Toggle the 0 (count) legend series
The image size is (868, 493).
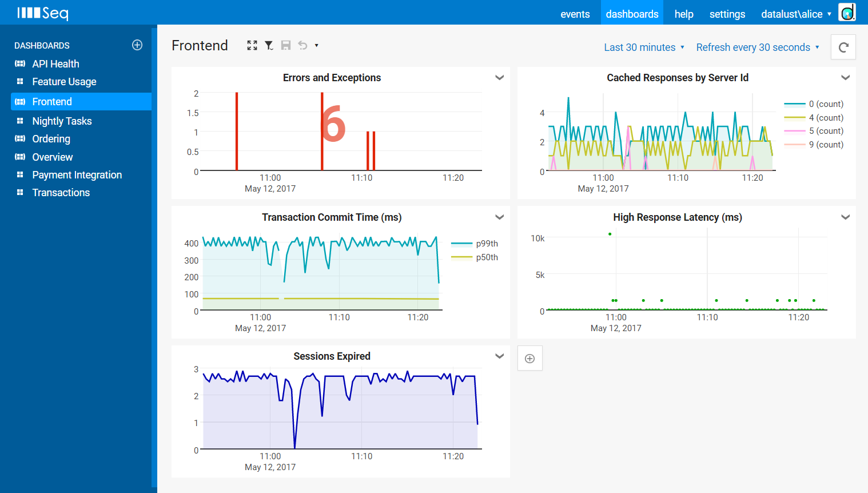[x=814, y=104]
